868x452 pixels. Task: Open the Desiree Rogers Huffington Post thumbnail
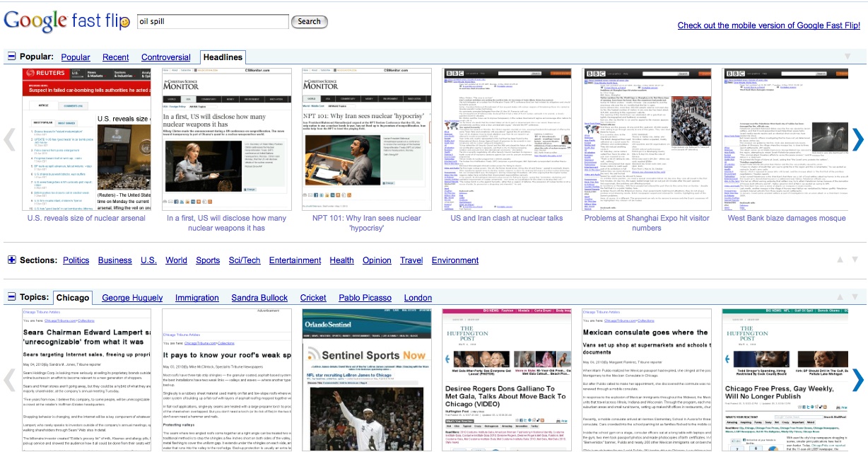point(506,380)
